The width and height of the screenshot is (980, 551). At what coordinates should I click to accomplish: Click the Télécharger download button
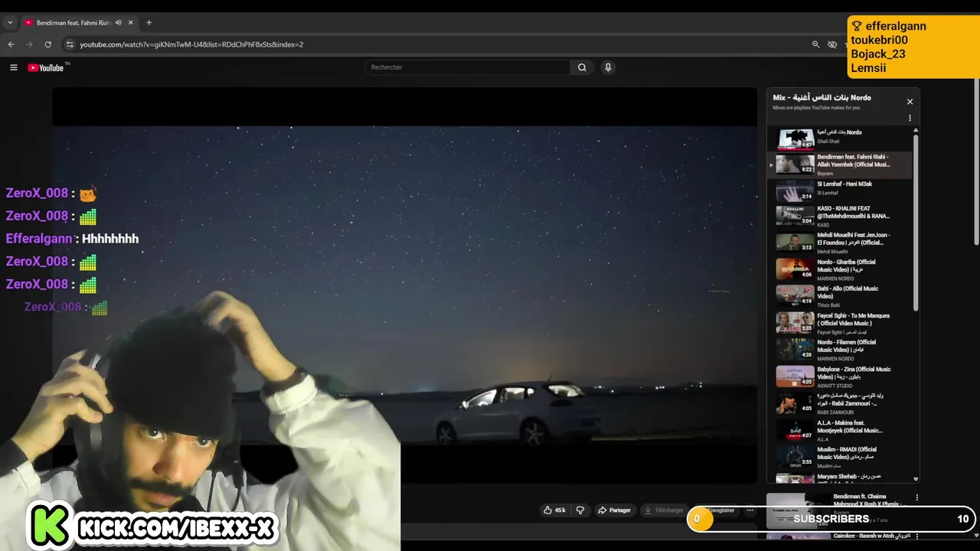pyautogui.click(x=663, y=510)
